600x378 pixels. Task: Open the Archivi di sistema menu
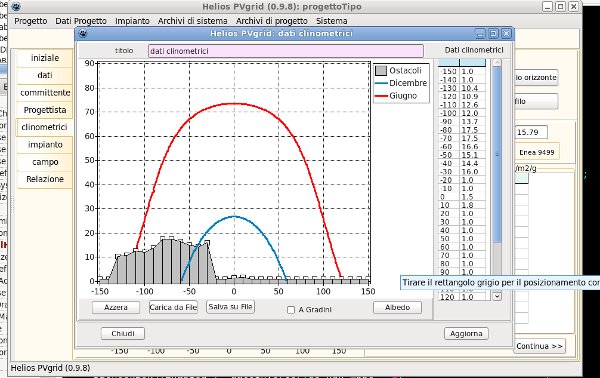pos(192,21)
